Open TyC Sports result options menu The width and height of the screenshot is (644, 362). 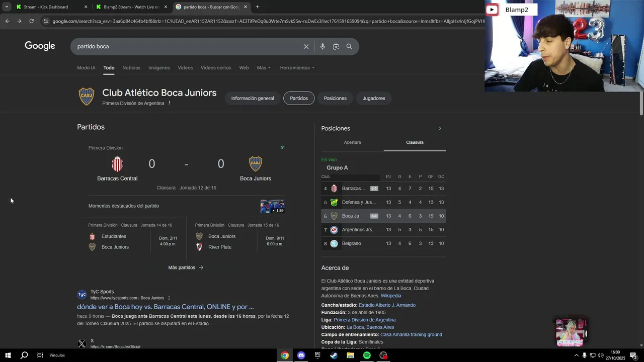point(169,298)
